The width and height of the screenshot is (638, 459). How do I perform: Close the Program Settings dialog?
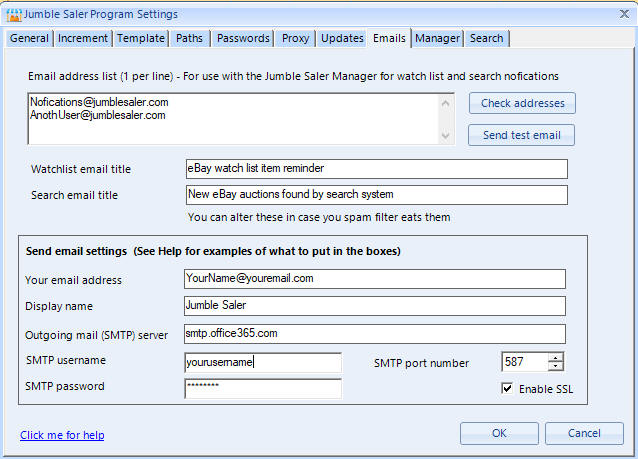click(x=624, y=14)
